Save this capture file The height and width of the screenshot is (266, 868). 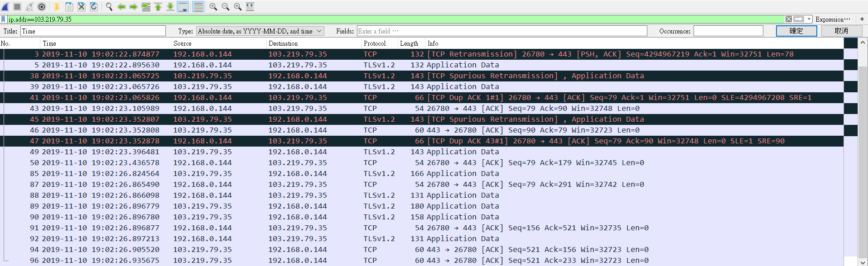pyautogui.click(x=69, y=7)
